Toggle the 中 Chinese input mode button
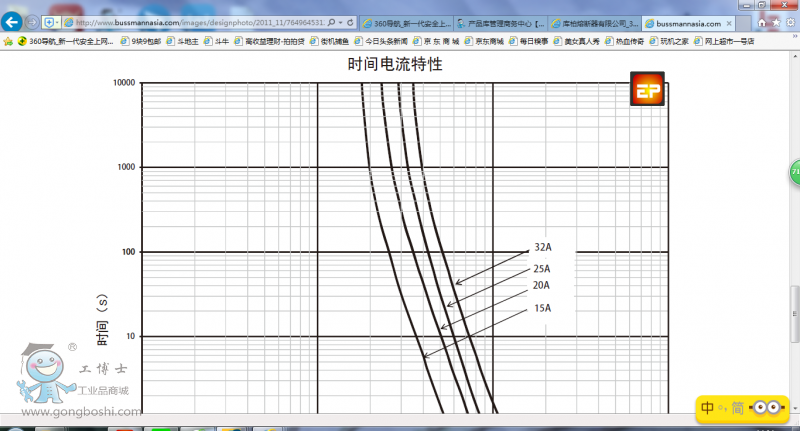The image size is (800, 431). (x=707, y=408)
